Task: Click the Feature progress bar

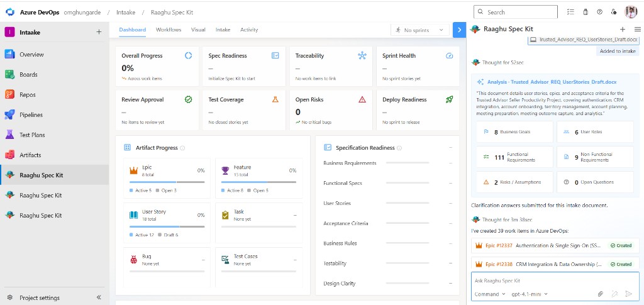Action: (x=258, y=182)
